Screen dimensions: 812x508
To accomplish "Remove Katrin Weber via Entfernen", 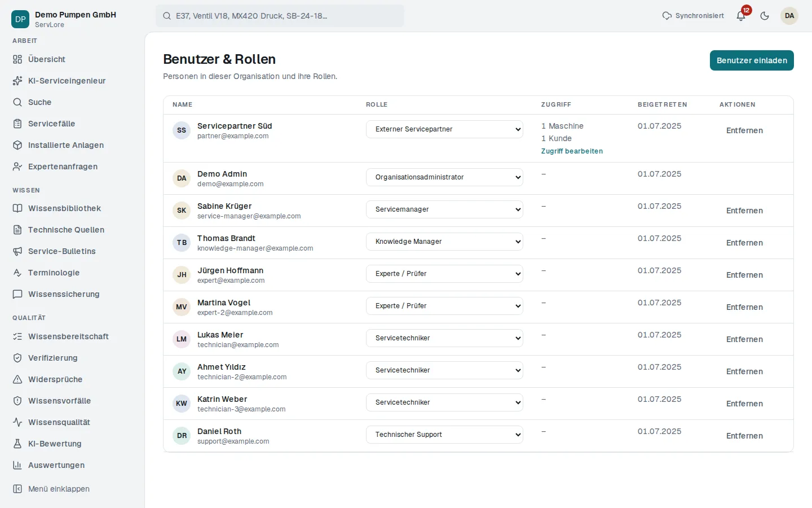I will pyautogui.click(x=744, y=404).
